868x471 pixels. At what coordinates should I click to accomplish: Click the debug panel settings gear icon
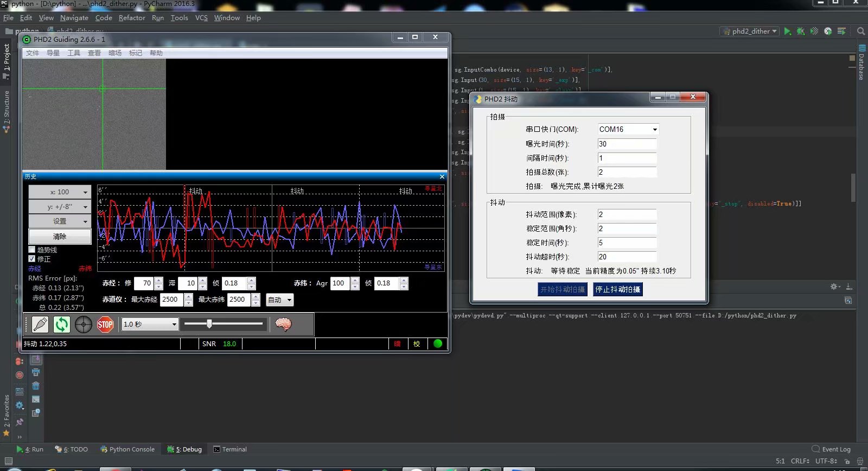[20, 405]
